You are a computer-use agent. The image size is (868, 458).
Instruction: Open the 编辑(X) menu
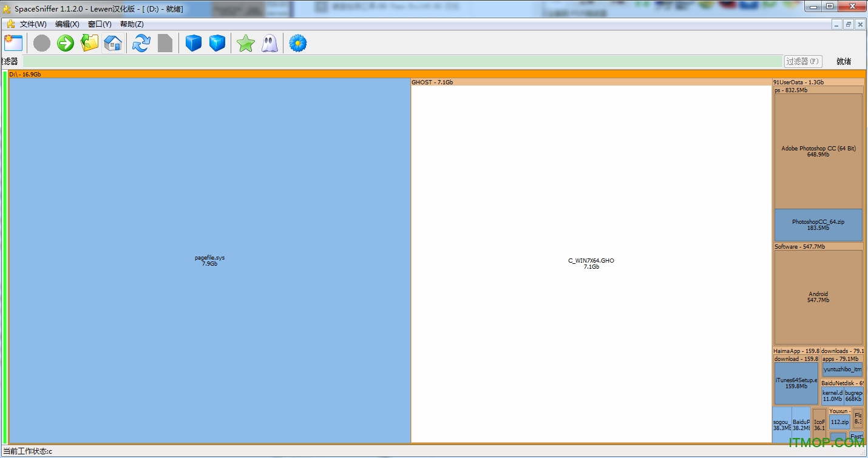[67, 24]
